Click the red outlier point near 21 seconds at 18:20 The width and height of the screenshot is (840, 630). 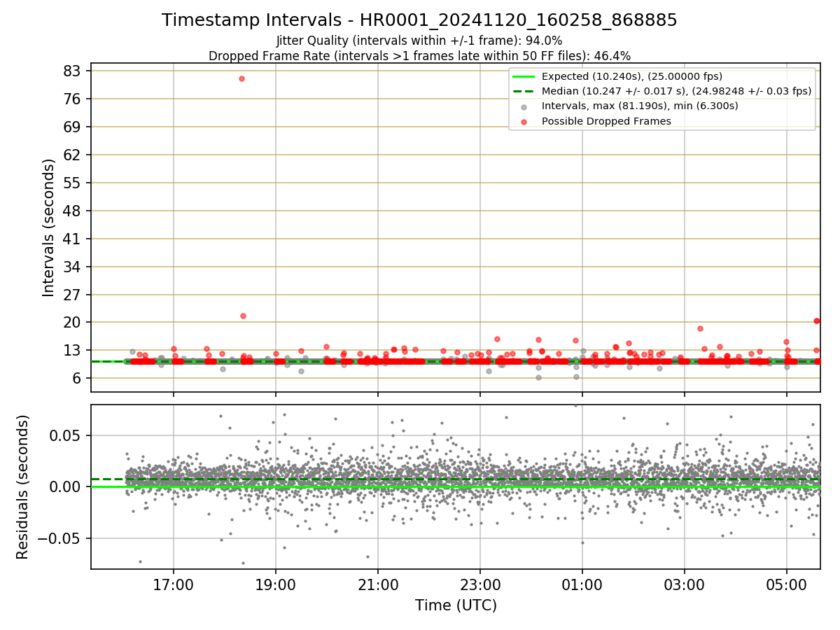coord(243,316)
